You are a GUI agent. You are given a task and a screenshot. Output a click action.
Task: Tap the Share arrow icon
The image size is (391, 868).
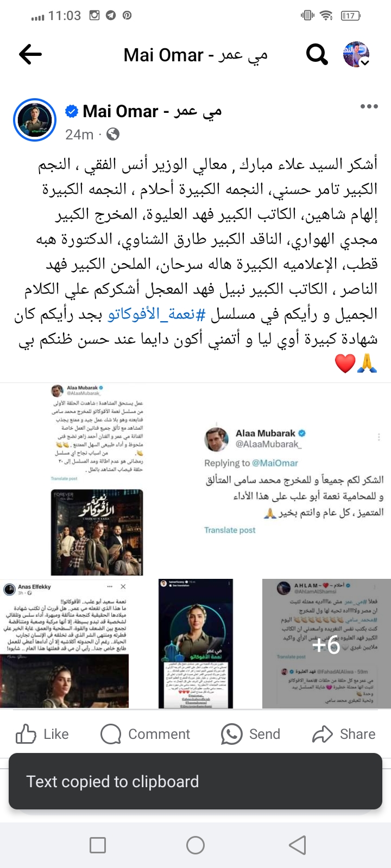tap(323, 734)
